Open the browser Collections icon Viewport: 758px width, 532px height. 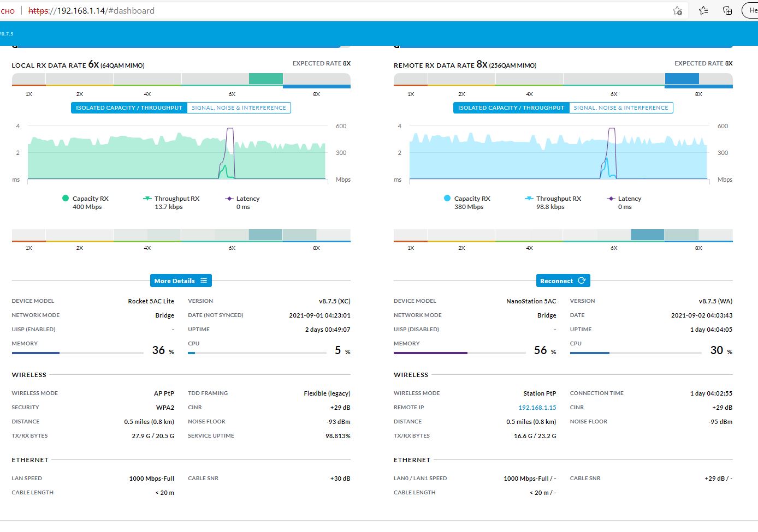pyautogui.click(x=727, y=10)
